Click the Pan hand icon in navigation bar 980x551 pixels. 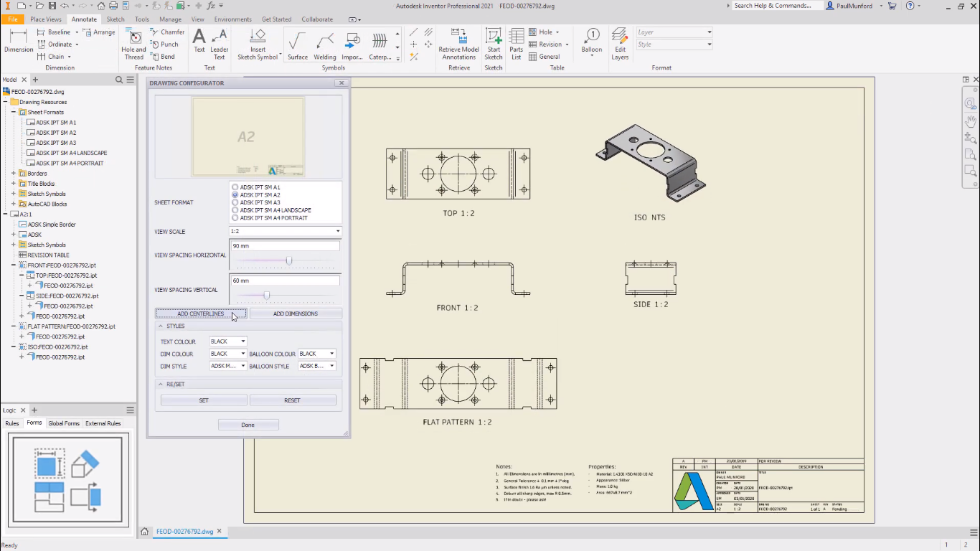(x=970, y=121)
